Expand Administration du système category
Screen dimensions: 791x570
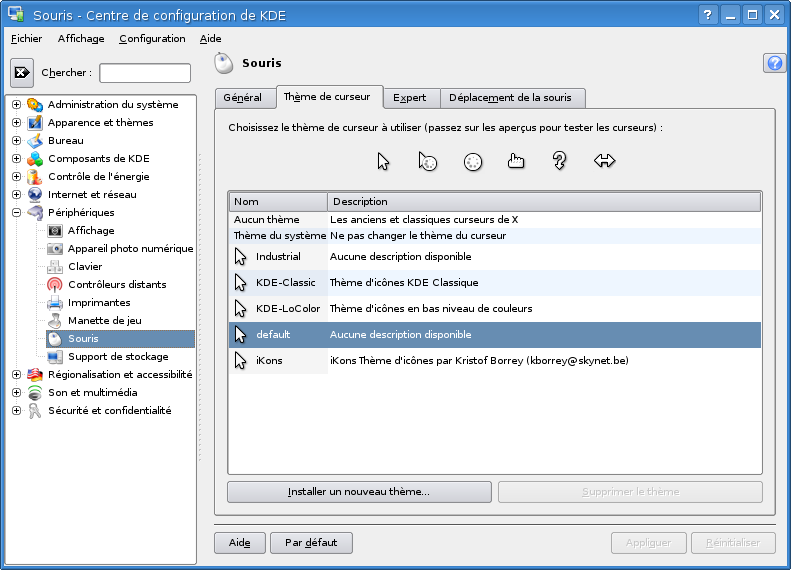(16, 105)
